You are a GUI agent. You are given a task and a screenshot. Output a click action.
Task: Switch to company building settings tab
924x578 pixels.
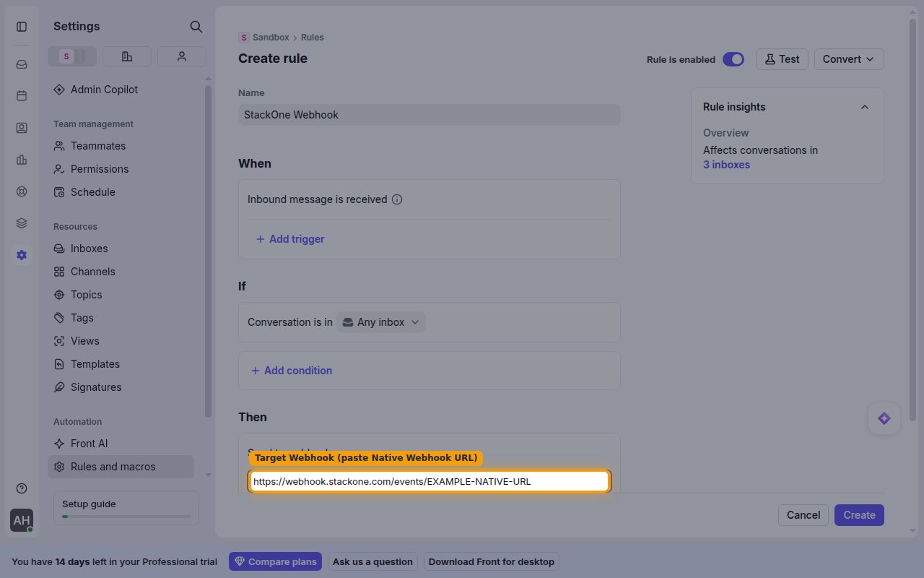[127, 56]
